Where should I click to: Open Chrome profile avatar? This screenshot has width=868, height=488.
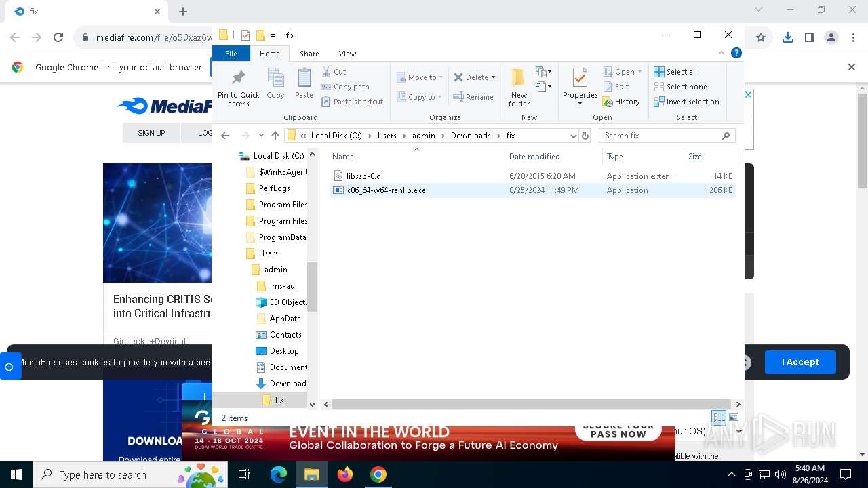[831, 37]
